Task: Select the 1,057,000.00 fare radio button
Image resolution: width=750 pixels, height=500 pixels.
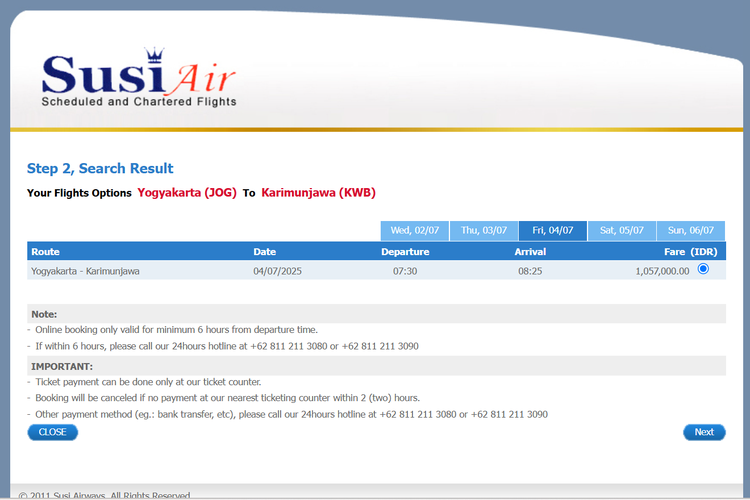Action: 703,269
